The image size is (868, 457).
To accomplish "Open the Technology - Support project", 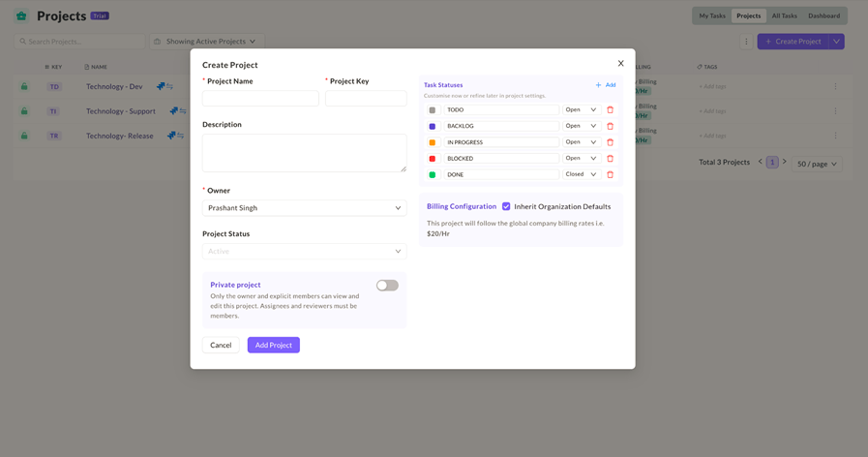I will (121, 110).
